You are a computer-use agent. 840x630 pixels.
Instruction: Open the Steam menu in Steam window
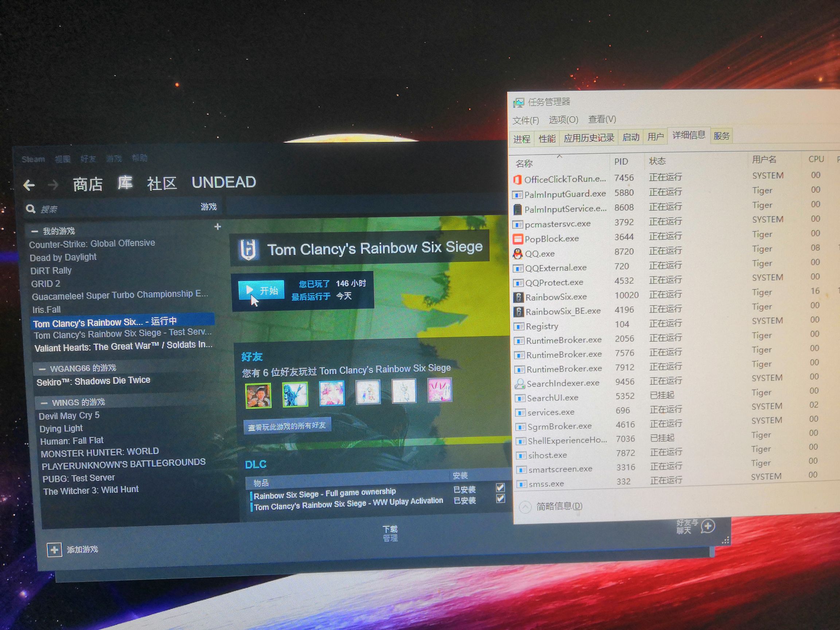[x=34, y=159]
